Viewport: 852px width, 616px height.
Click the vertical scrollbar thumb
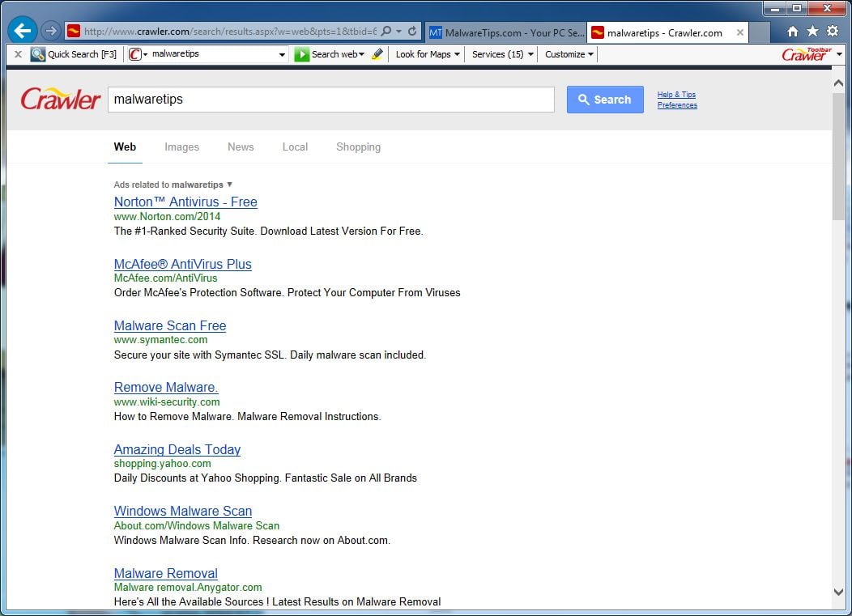tap(838, 156)
